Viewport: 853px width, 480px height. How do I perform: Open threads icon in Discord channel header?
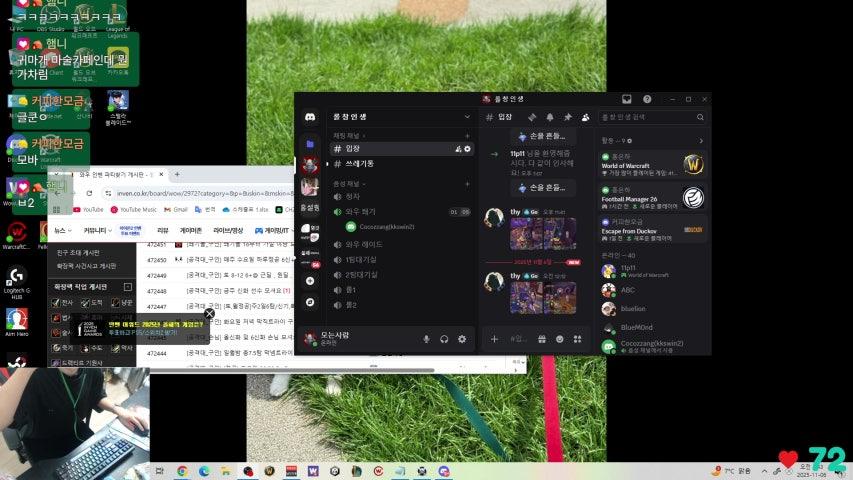click(x=532, y=117)
